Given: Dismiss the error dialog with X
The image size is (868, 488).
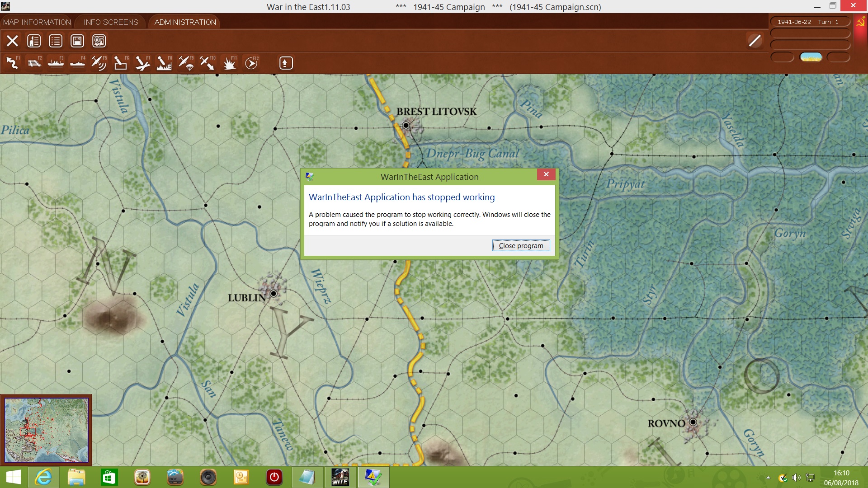Looking at the screenshot, I should [546, 174].
